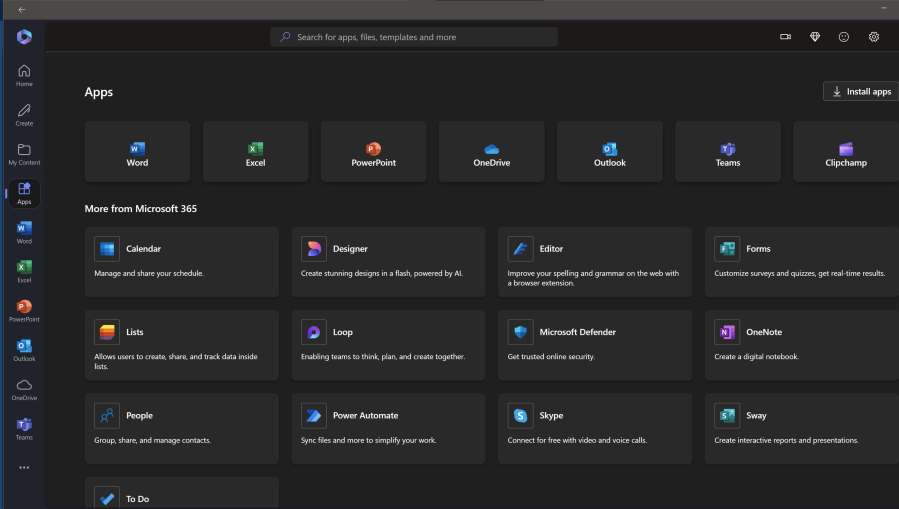
Task: Click the search apps and files field
Action: tap(414, 37)
